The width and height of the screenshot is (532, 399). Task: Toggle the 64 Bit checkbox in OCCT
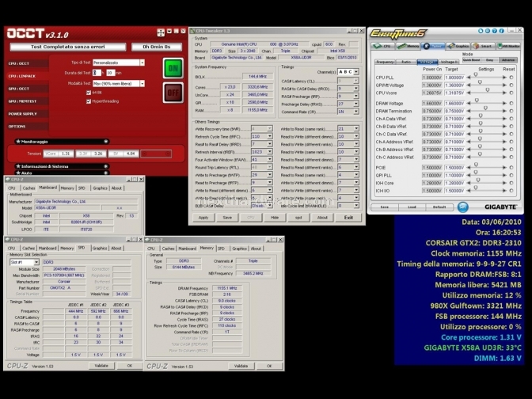coord(89,93)
